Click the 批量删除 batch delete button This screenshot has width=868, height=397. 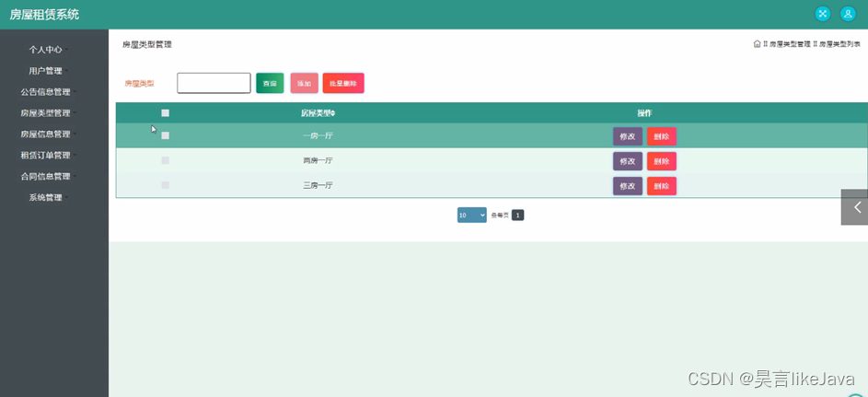343,83
